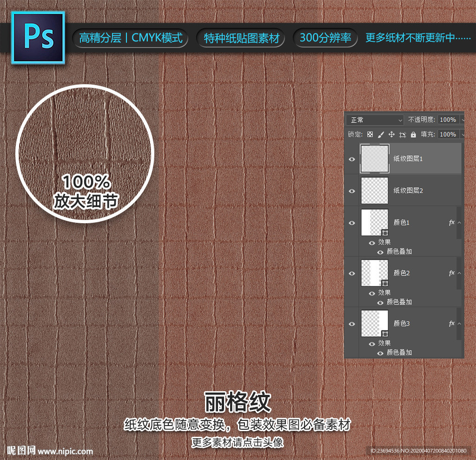Image resolution: width=476 pixels, height=460 pixels.
Task: Click 效果 label under 颜色3
Action: [384, 343]
